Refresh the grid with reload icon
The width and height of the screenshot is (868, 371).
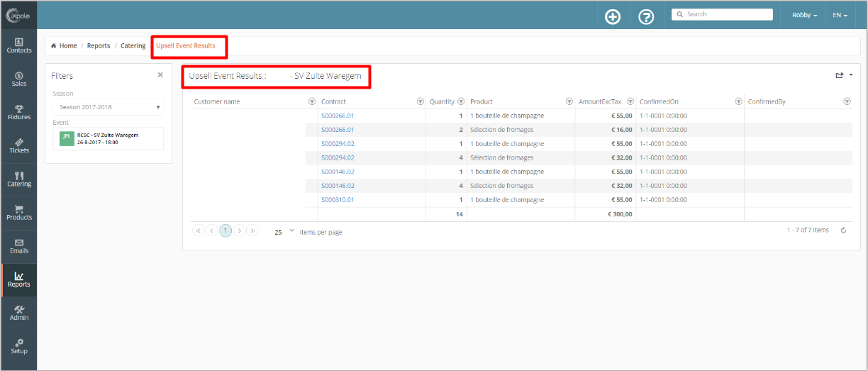coord(843,231)
